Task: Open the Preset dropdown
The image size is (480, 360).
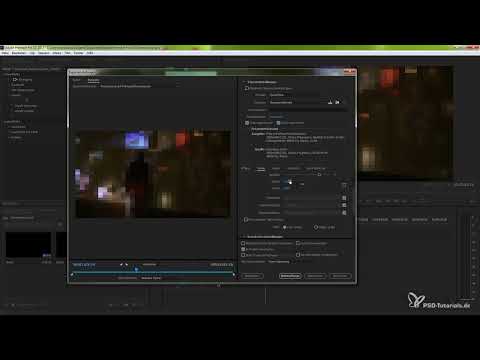Action: (298, 102)
